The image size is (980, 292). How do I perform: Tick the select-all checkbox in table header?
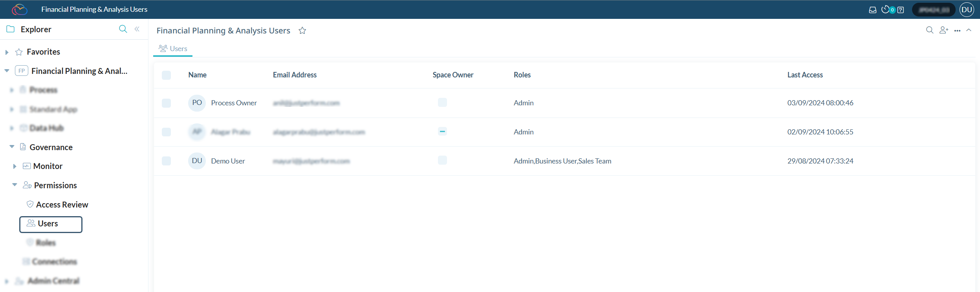(x=167, y=75)
